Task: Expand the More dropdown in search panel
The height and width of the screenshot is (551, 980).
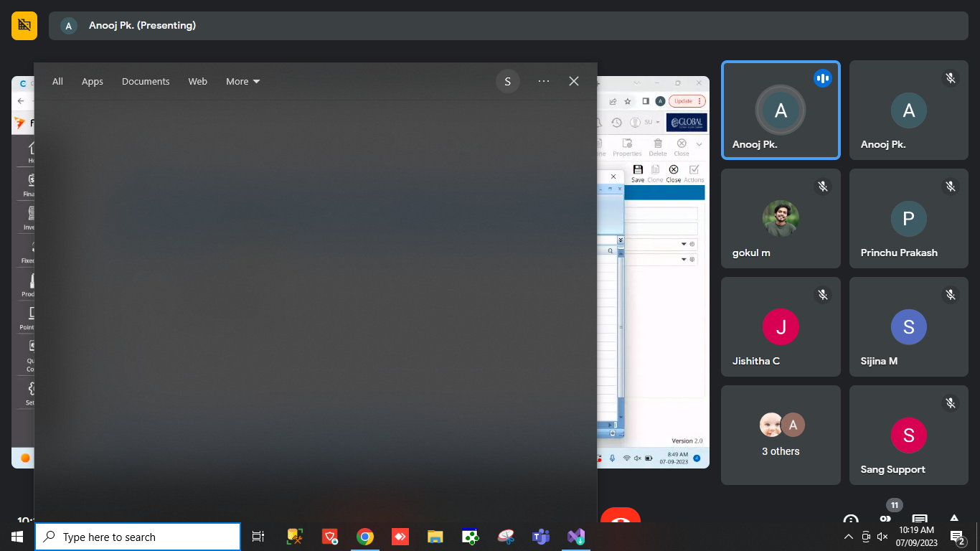Action: (242, 82)
